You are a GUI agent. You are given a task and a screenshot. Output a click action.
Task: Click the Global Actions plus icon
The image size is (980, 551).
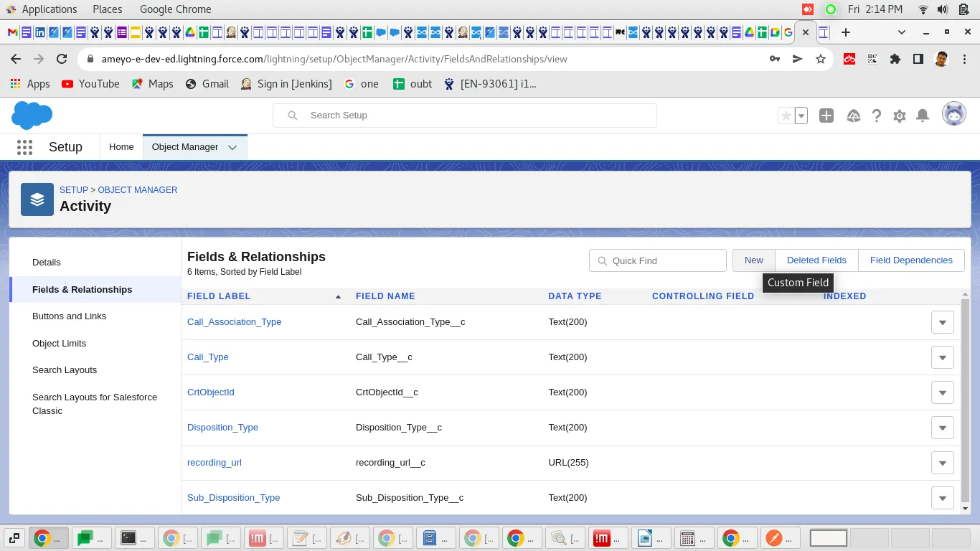tap(826, 116)
